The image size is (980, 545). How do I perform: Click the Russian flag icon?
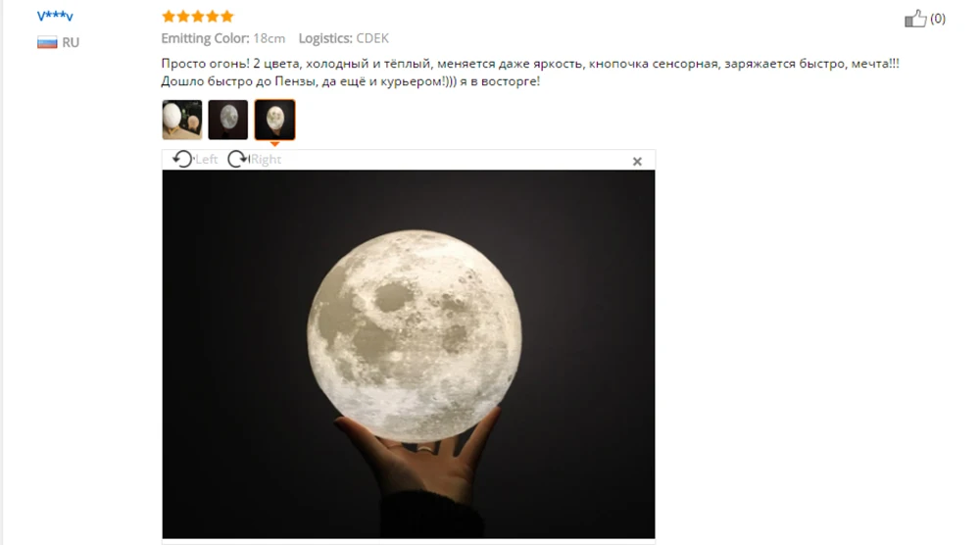47,42
